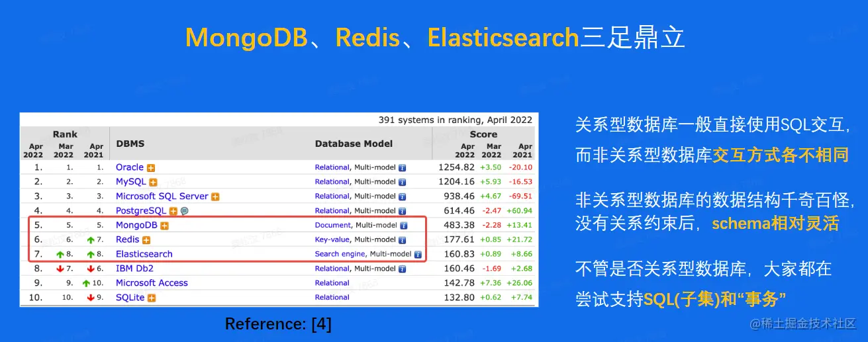Click the -69.51 yearly change value
868x342 pixels.
click(x=521, y=196)
